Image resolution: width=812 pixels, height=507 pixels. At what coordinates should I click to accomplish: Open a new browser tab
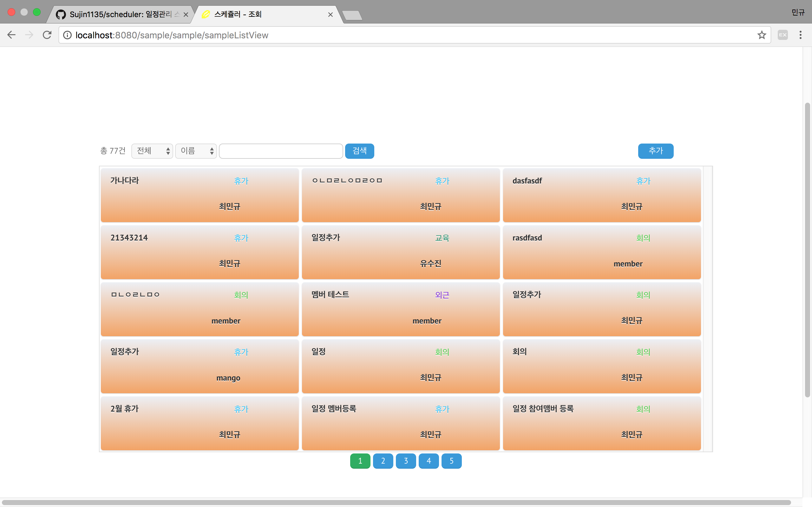click(x=352, y=15)
